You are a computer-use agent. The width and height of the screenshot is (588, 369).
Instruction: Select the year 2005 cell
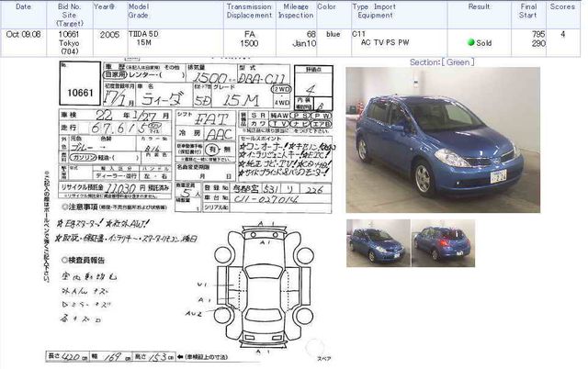click(x=109, y=35)
